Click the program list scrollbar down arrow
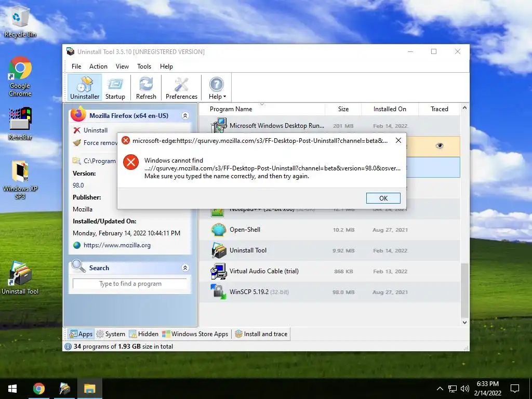The width and height of the screenshot is (532, 399). pyautogui.click(x=464, y=323)
